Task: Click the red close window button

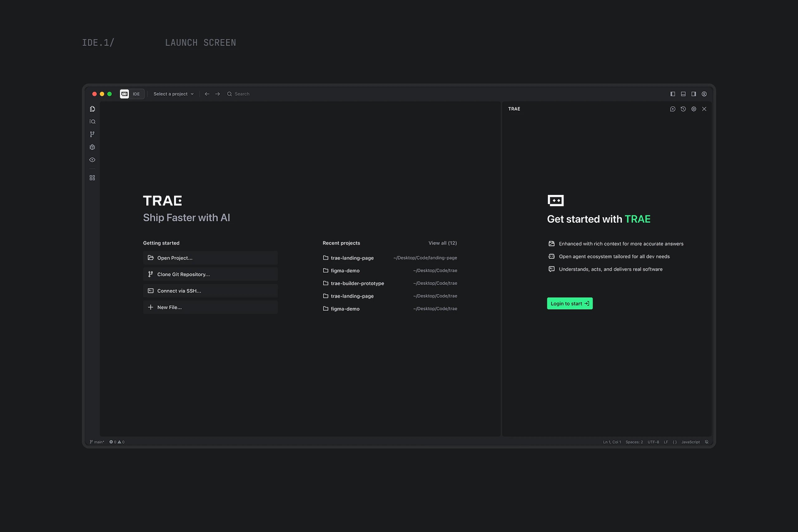Action: click(x=95, y=94)
